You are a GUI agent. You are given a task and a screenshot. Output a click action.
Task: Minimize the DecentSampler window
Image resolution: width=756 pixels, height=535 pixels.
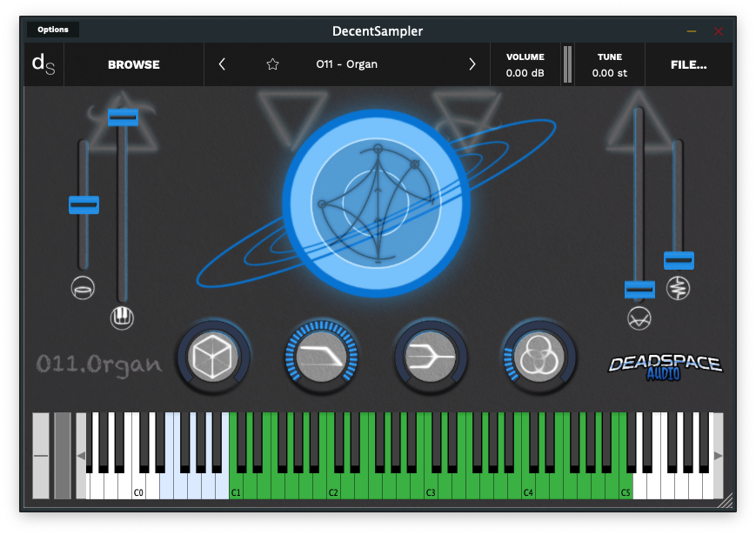point(692,31)
